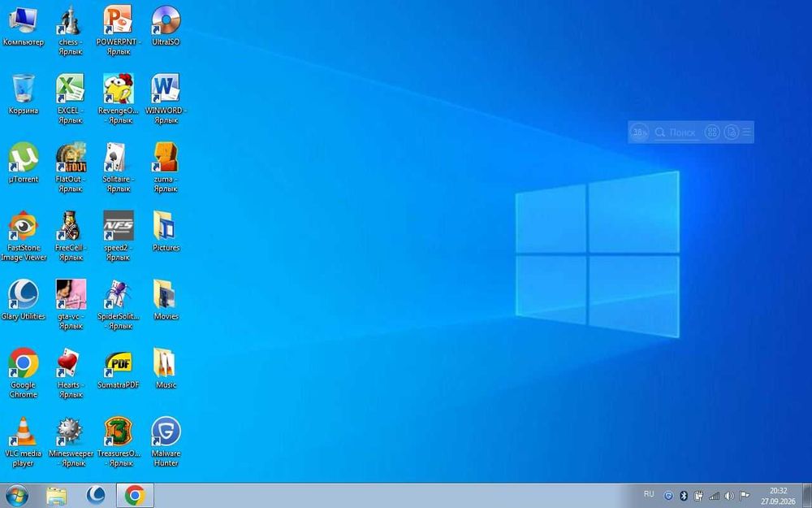Select the speed2 NFS shortcut icon
Screen dimensions: 812x508
click(118, 225)
